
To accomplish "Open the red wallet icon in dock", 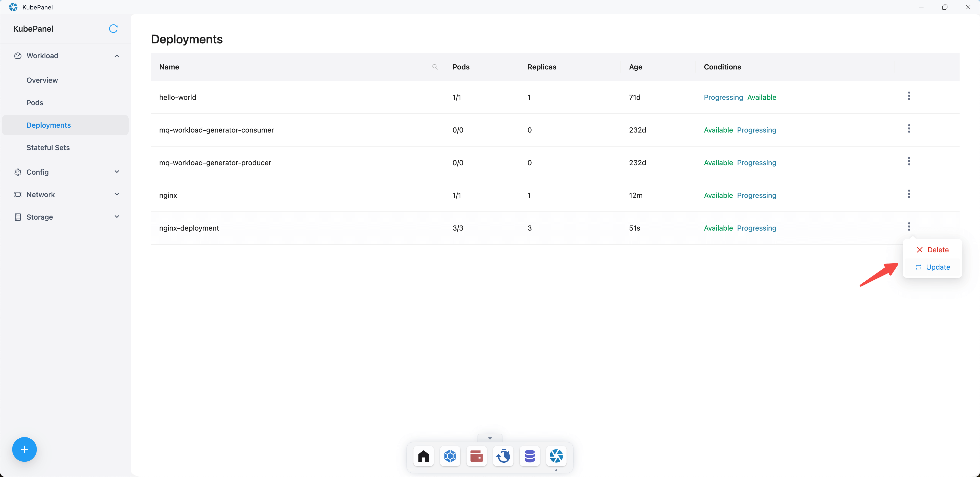I will pos(476,456).
